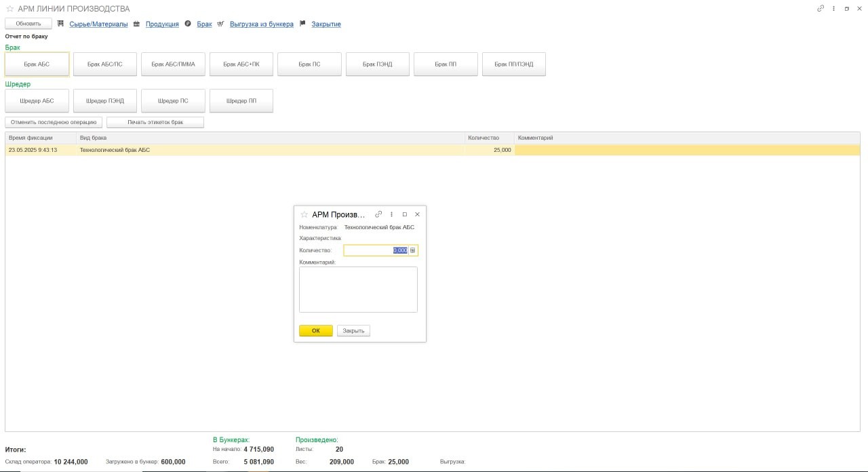Click the star icon in the dialog title
This screenshot has width=868, height=472.
pos(304,214)
